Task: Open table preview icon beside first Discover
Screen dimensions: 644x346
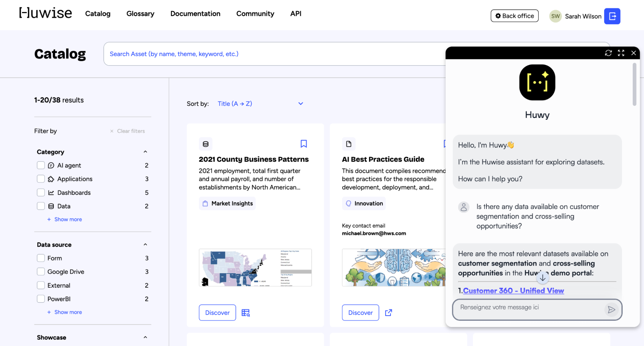Action: [x=246, y=313]
